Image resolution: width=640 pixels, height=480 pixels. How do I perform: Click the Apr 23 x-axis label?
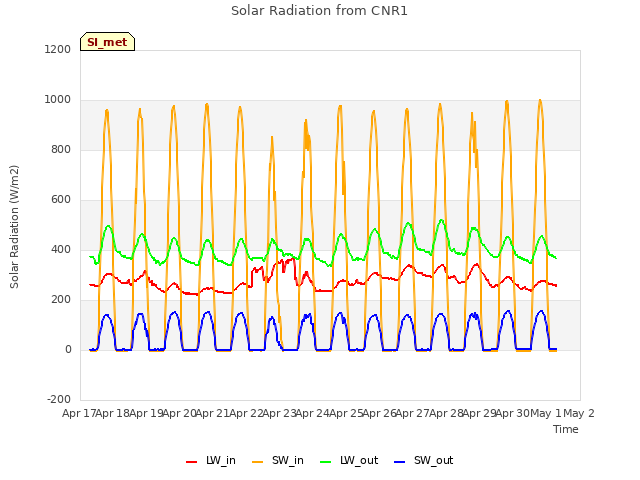click(279, 413)
